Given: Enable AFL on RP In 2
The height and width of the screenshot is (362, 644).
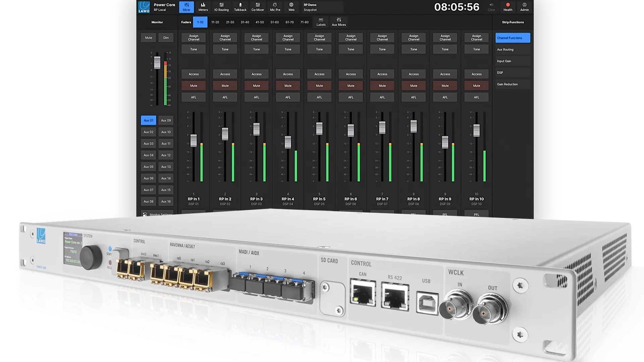Looking at the screenshot, I should [225, 97].
